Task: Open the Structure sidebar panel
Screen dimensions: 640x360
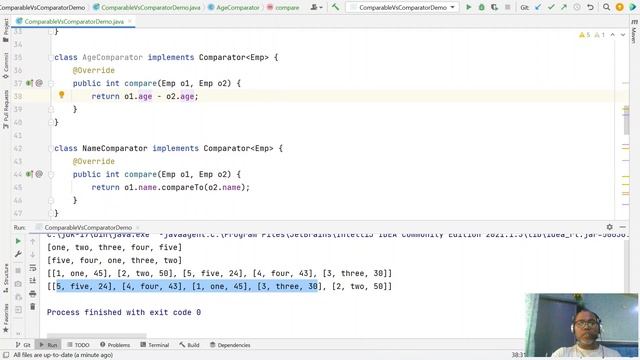Action: click(x=6, y=278)
